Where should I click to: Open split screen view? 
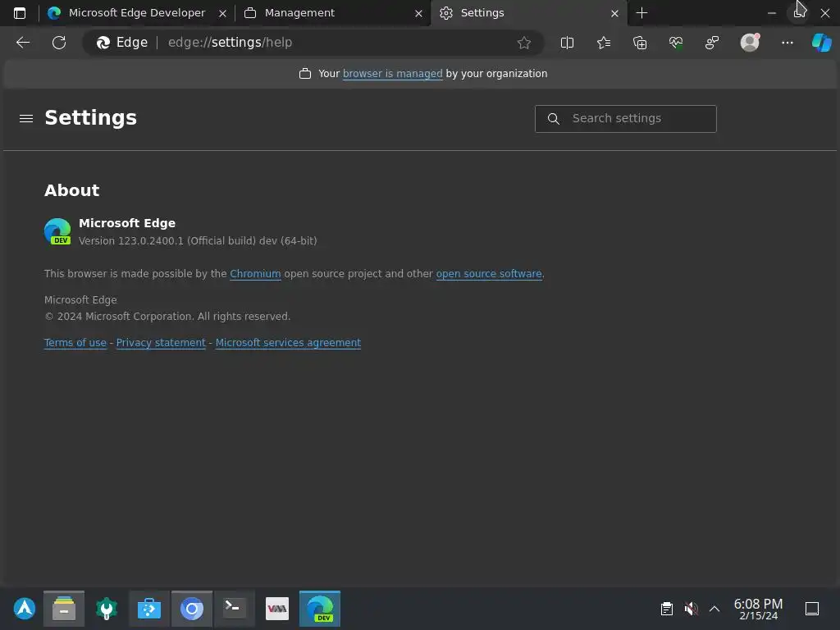567,43
